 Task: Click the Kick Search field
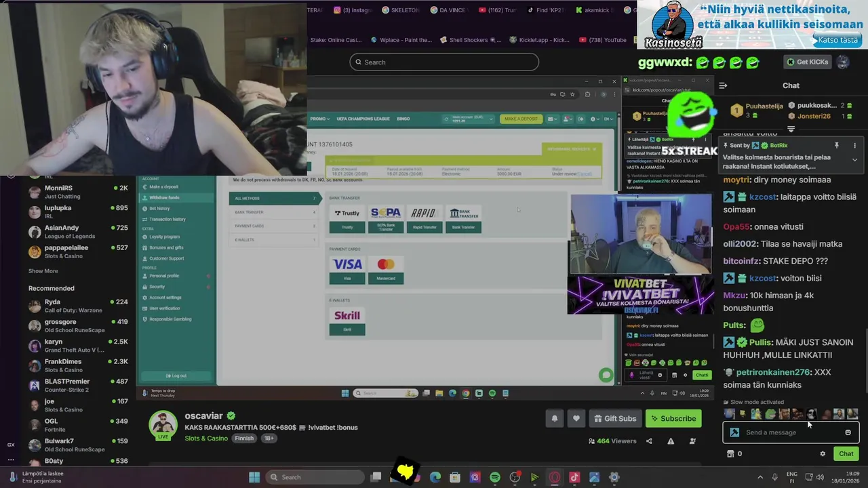[444, 62]
